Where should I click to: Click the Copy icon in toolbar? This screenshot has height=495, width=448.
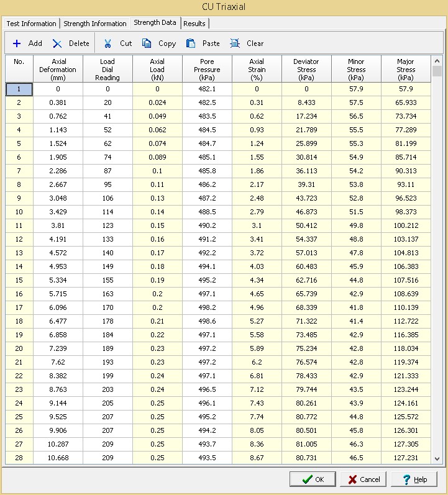coord(147,43)
